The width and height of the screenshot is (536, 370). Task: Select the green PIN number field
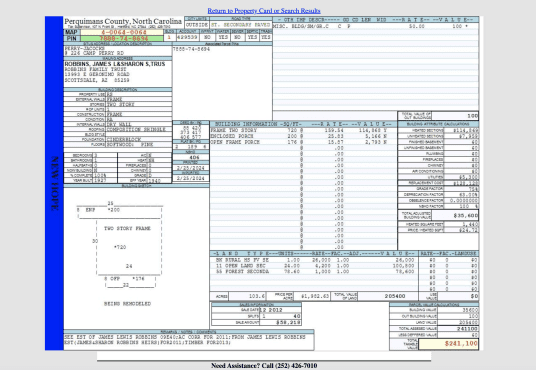coord(122,38)
